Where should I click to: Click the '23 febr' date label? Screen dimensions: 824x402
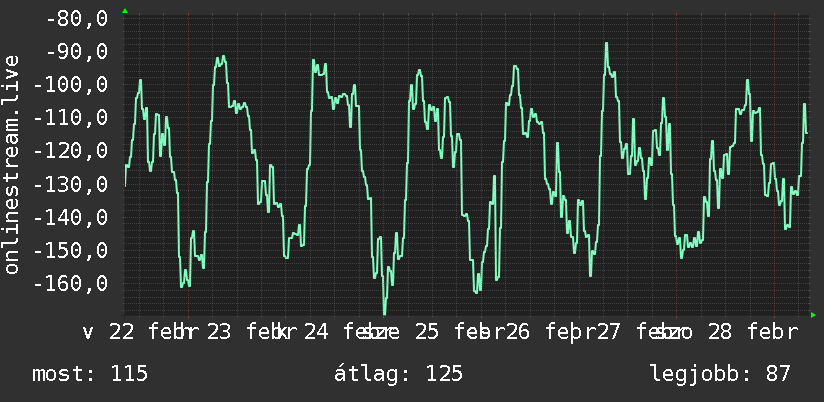pos(245,332)
